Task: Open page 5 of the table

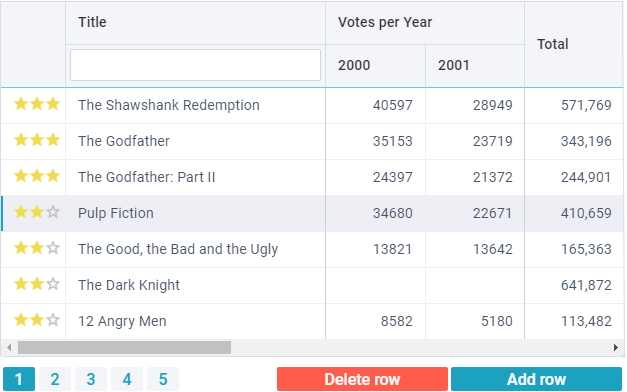Action: [x=163, y=379]
